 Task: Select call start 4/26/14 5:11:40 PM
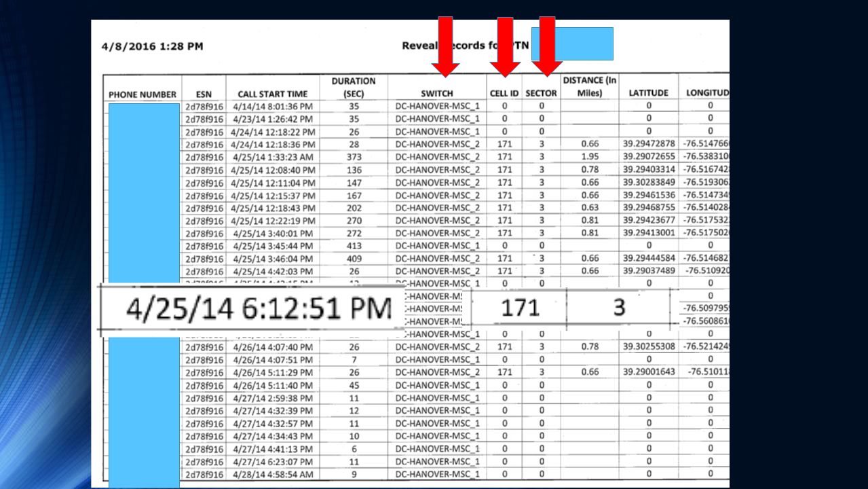273,385
